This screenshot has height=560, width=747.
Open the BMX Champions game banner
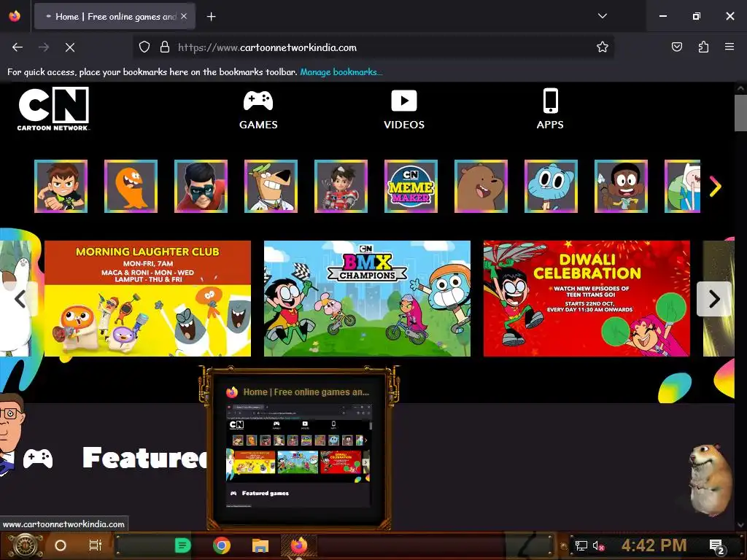pos(368,298)
